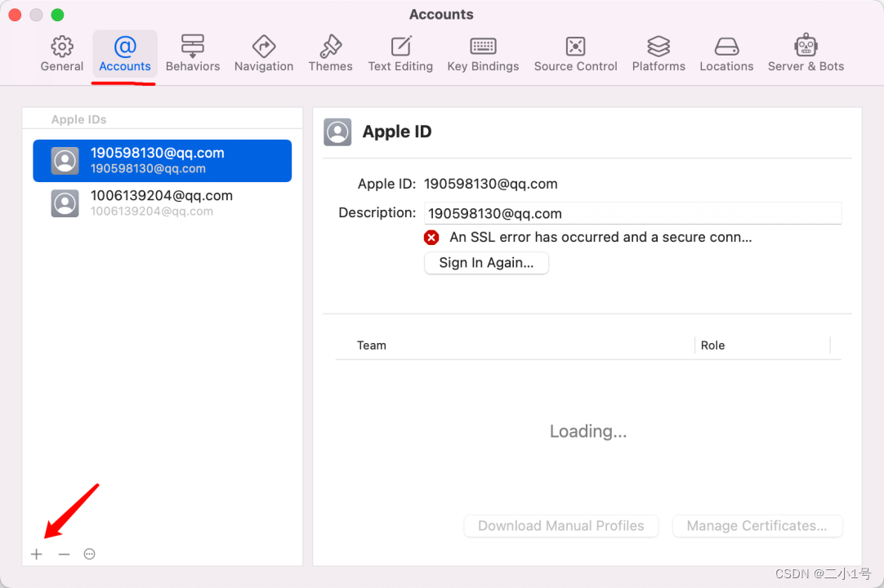The height and width of the screenshot is (588, 884).
Task: Edit the Description text field
Action: coord(632,213)
